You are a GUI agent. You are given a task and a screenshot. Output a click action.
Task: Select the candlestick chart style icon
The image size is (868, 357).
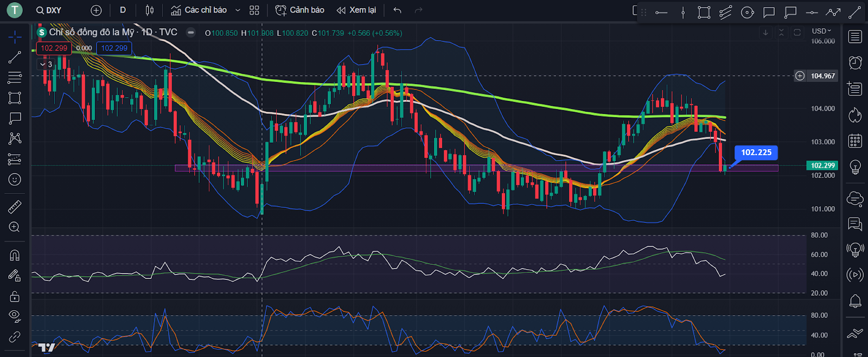[150, 10]
